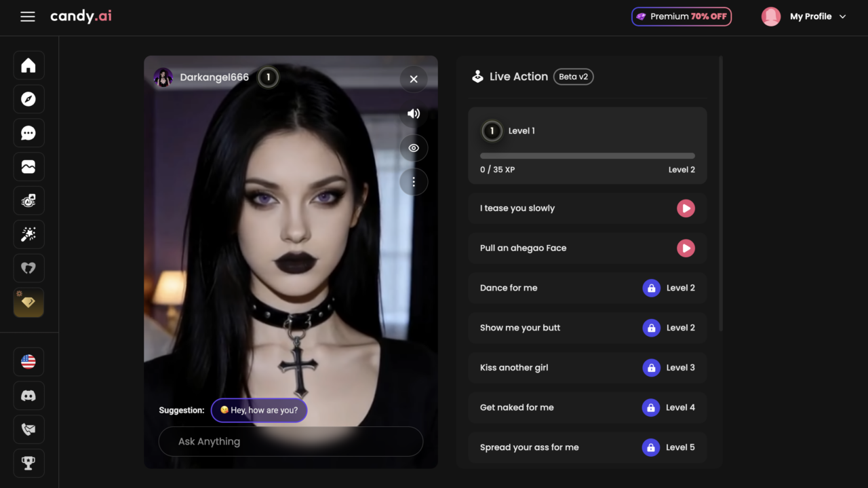
Task: Click the Premium 70% OFF button
Action: pos(682,16)
